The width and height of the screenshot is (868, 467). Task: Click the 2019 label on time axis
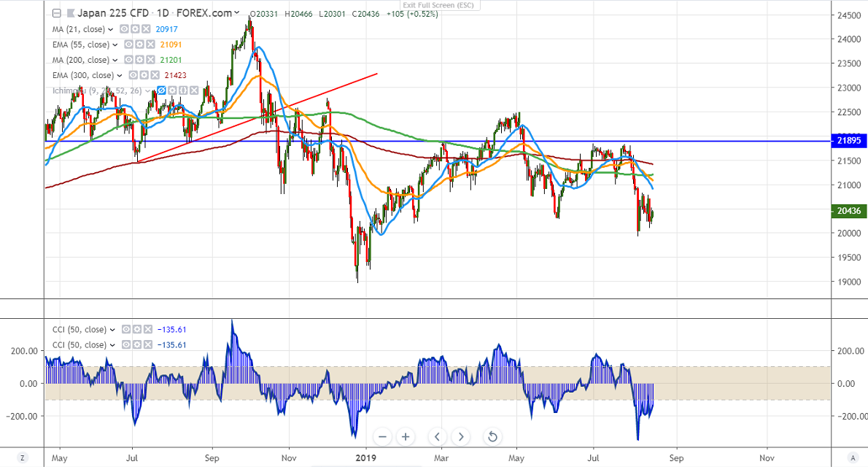(x=366, y=458)
